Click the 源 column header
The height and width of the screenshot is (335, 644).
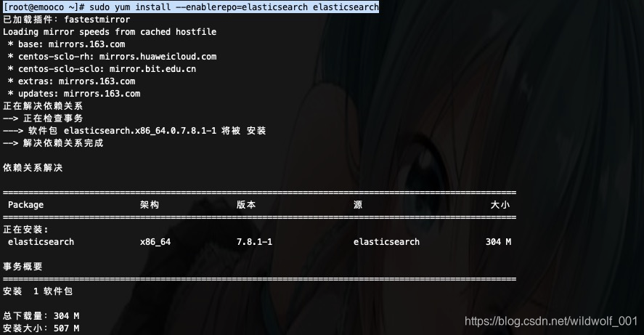[x=358, y=205]
